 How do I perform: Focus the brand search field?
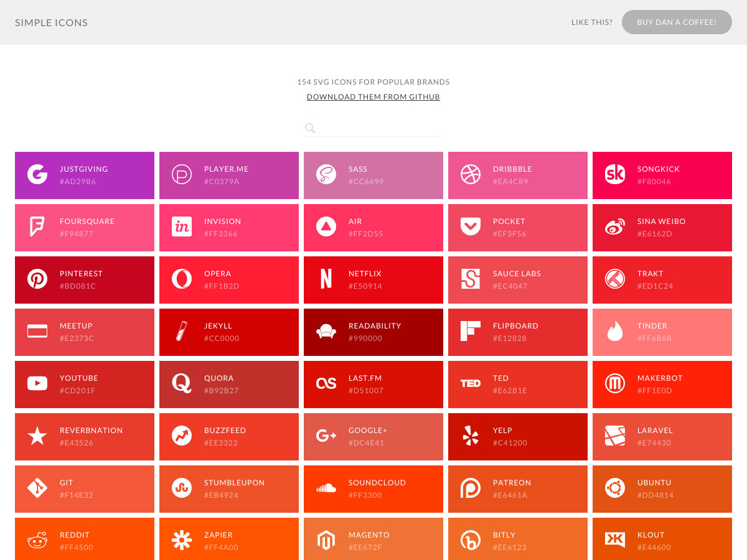pos(374,128)
